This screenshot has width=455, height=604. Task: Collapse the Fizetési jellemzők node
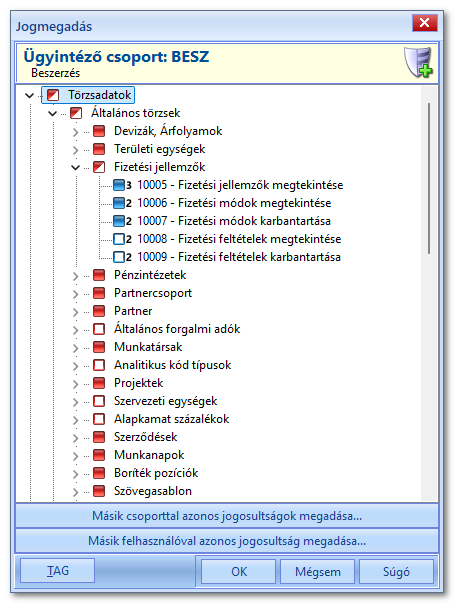coord(76,168)
